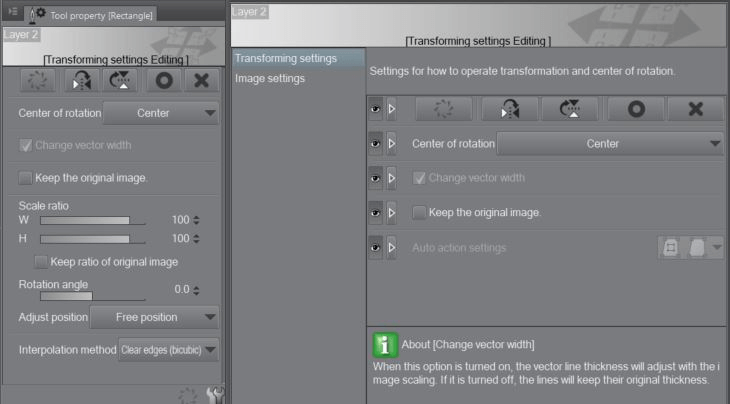This screenshot has width=730, height=404.
Task: Open the Adjust position Free position dropdown
Action: (x=154, y=317)
